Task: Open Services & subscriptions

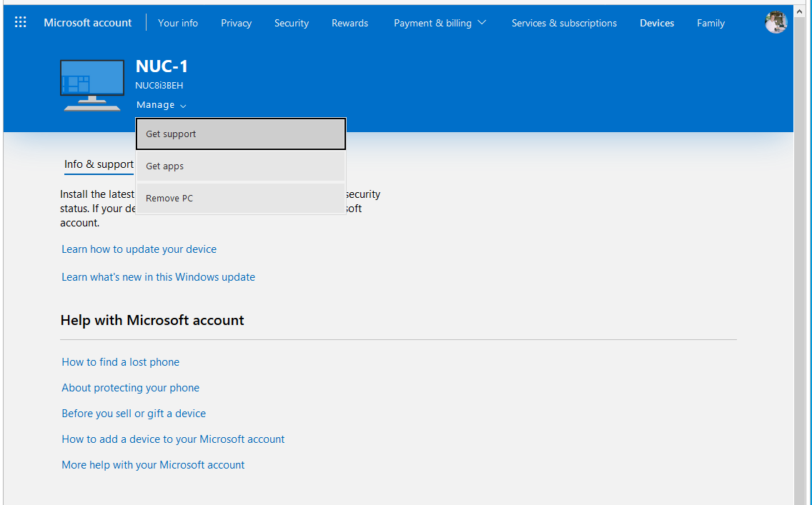Action: 564,24
